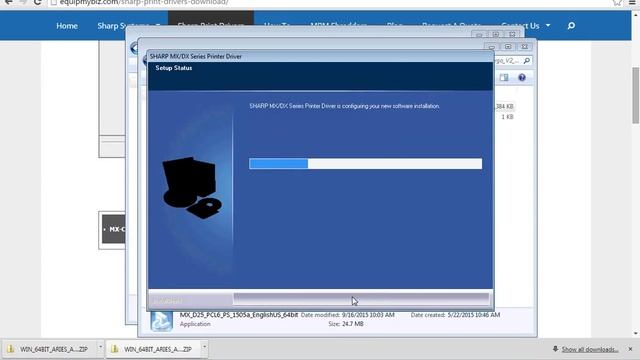The width and height of the screenshot is (640, 360).
Task: Open second WIN_64BIT_ARIES zip download
Action: click(x=153, y=349)
